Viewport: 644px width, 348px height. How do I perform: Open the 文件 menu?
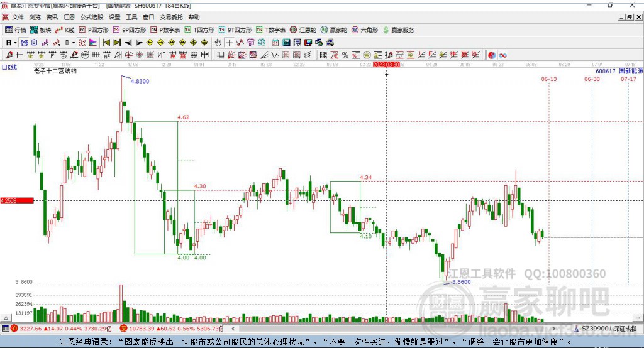18,17
